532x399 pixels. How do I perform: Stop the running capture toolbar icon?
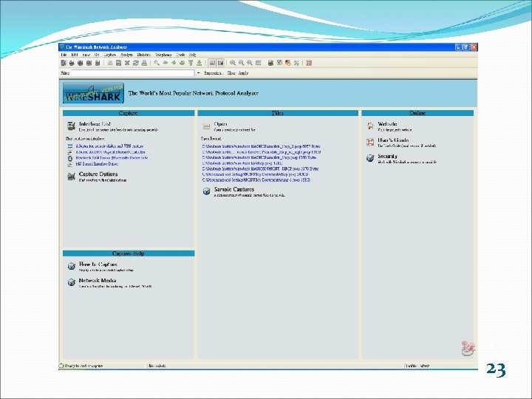point(89,63)
